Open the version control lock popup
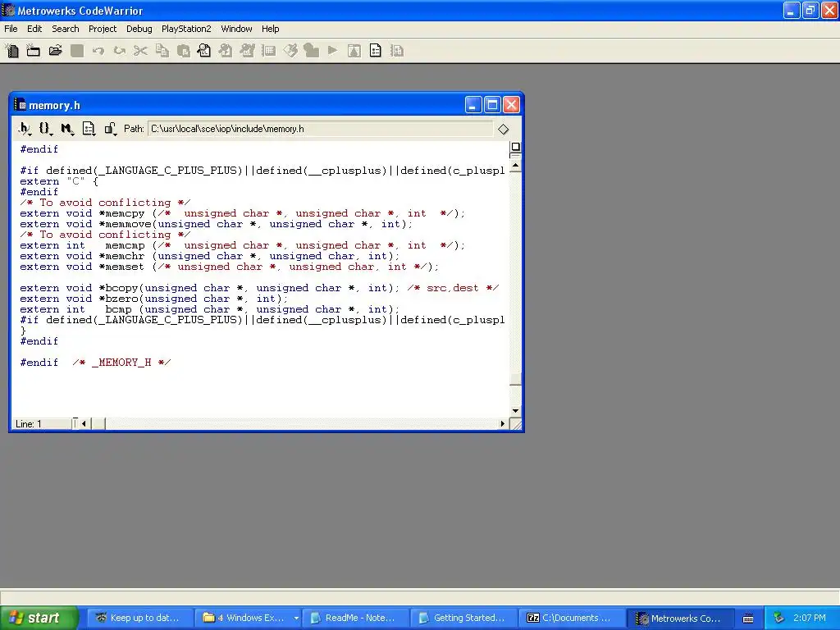The image size is (840, 630). click(x=111, y=129)
